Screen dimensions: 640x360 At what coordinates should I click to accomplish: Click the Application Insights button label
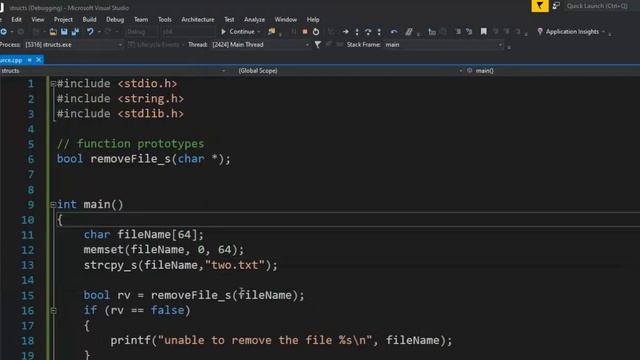pyautogui.click(x=572, y=31)
